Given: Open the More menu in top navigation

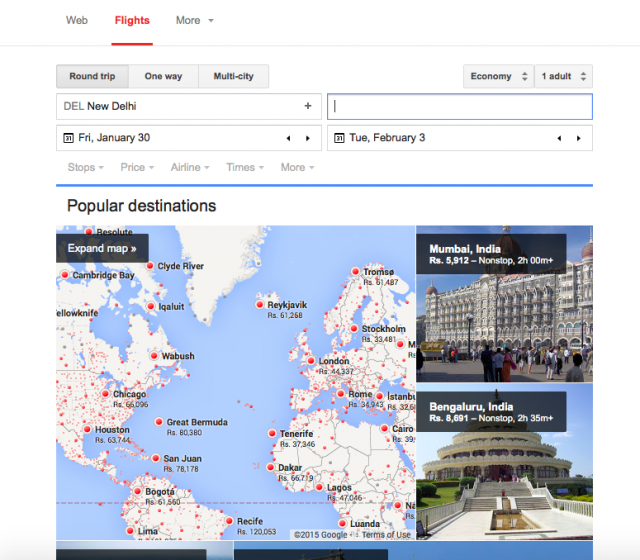Looking at the screenshot, I should pos(194,20).
